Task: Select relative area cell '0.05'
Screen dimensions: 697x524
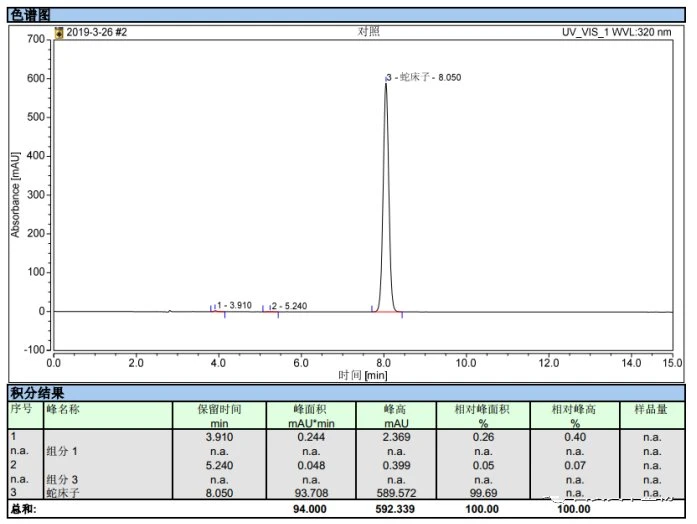Action: click(483, 466)
